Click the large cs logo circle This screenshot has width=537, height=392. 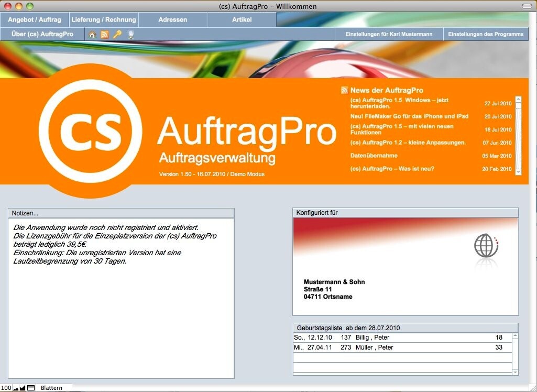(91, 131)
